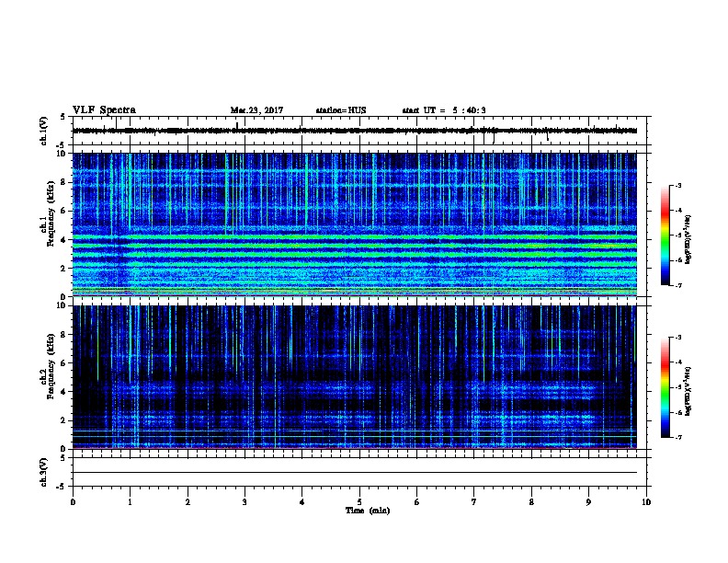Click time axis tick label "8"
This screenshot has height=563, width=728.
tap(531, 502)
